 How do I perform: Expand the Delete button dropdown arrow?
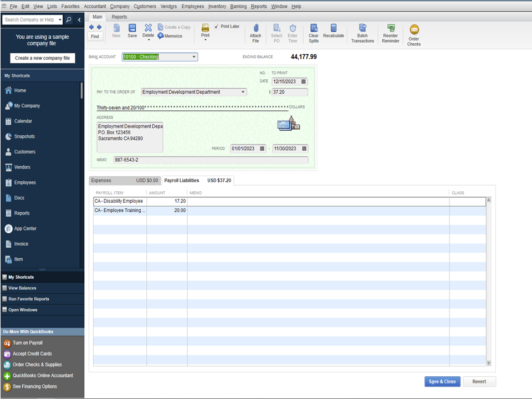pyautogui.click(x=149, y=40)
